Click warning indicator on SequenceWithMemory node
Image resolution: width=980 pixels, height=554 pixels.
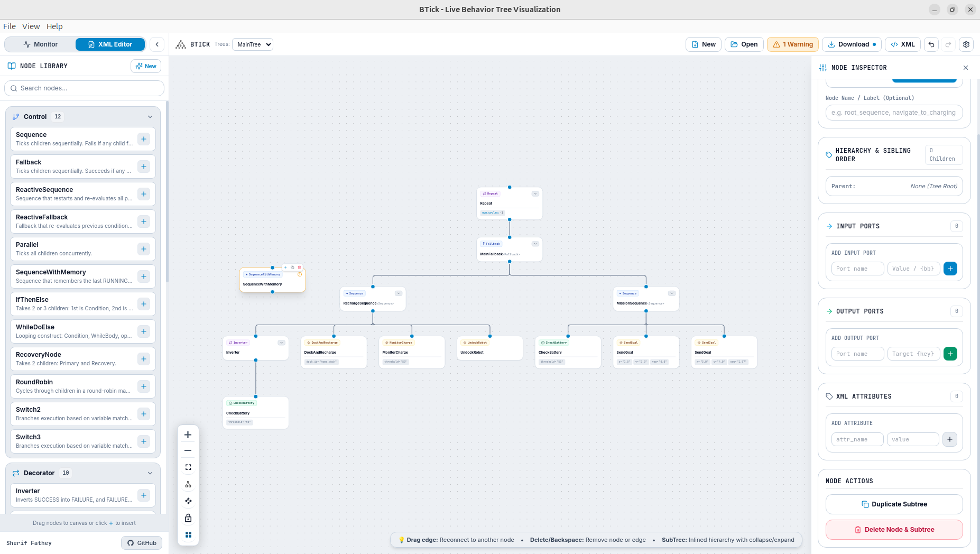click(x=300, y=274)
